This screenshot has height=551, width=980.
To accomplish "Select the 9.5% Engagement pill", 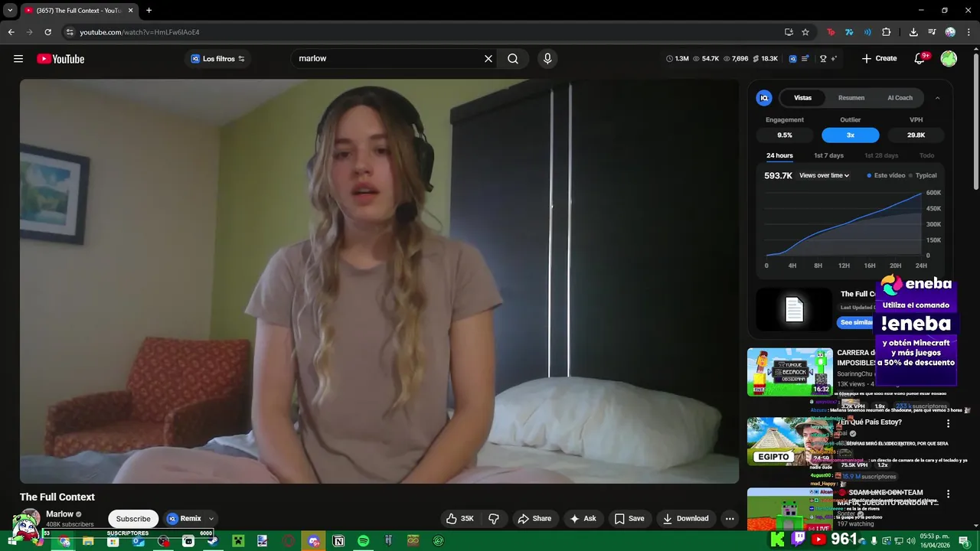I will tap(785, 135).
